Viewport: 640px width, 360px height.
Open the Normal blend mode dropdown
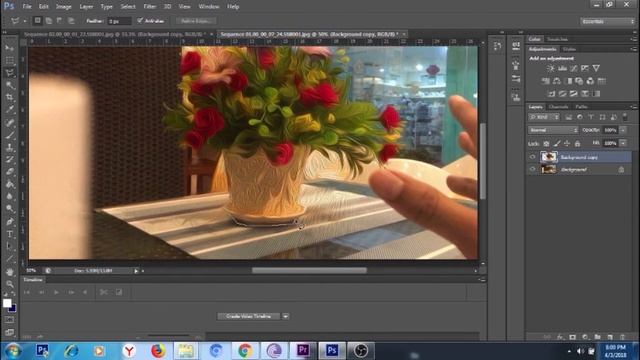coord(553,130)
